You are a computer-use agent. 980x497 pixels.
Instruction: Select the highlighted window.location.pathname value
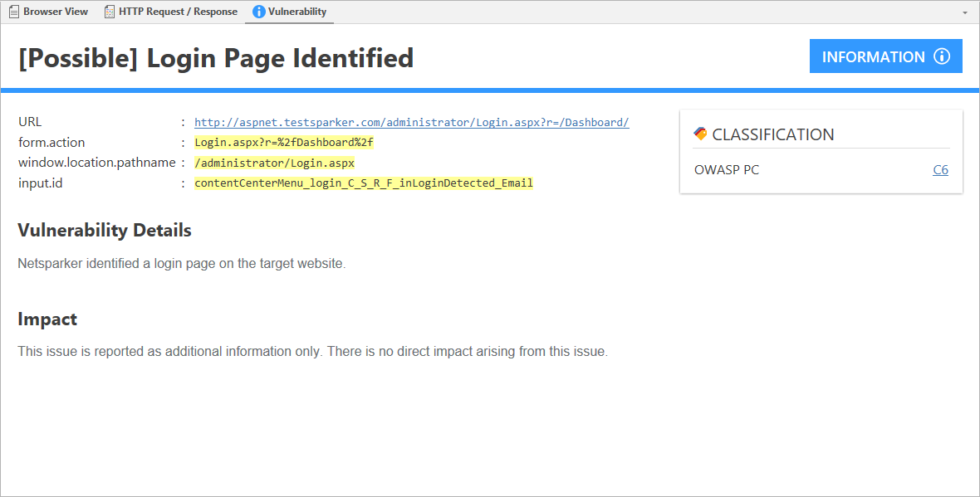click(272, 162)
